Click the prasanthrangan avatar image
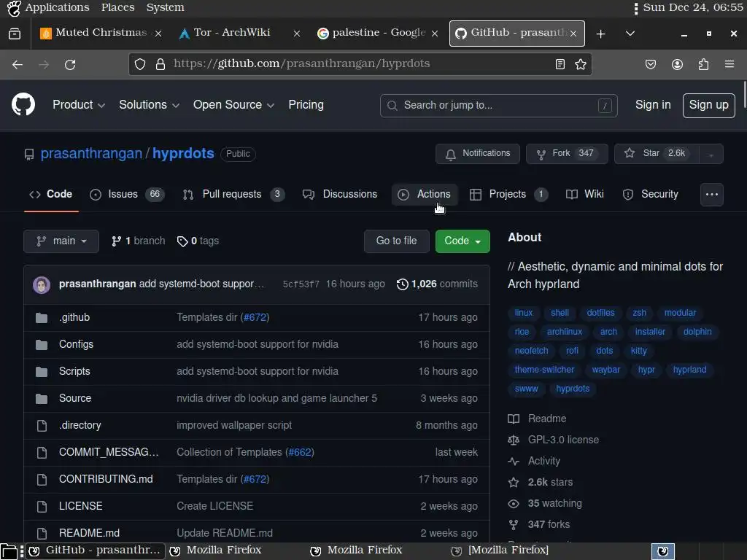The image size is (747, 560). [42, 285]
